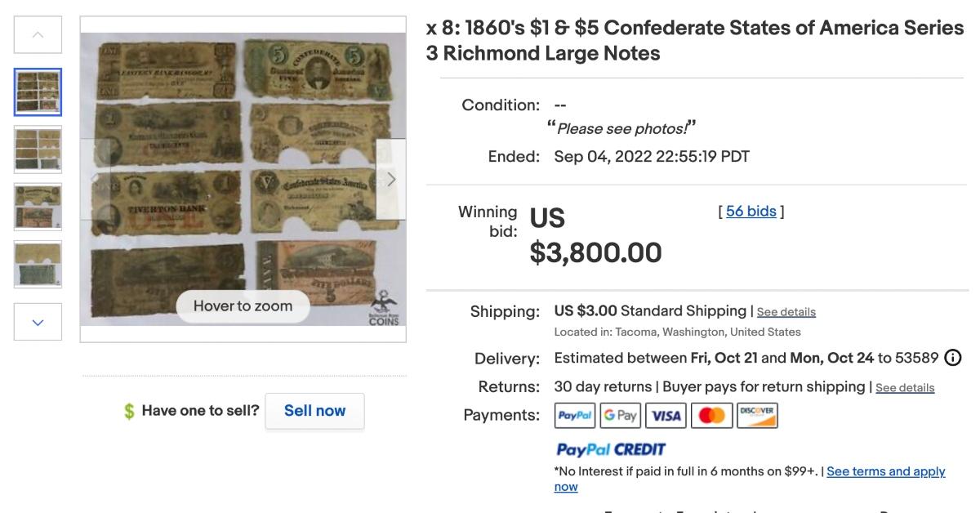Show previous photo with left arrow
This screenshot has width=980, height=513.
pyautogui.click(x=95, y=179)
